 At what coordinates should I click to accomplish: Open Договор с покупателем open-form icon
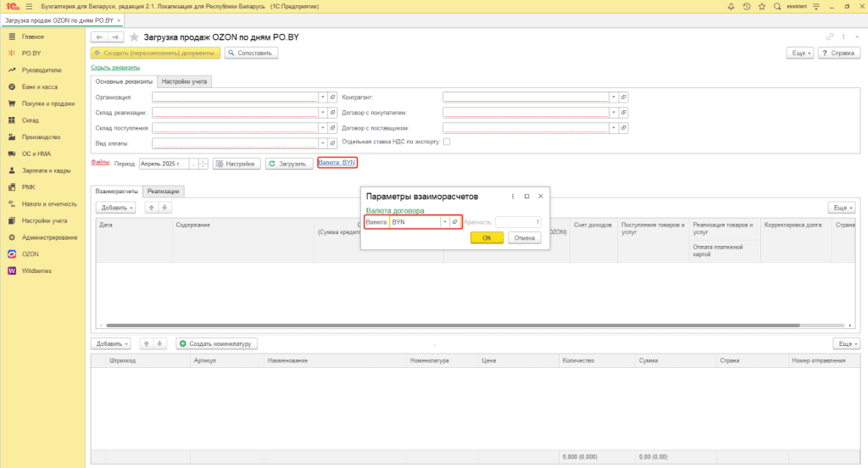tap(623, 113)
